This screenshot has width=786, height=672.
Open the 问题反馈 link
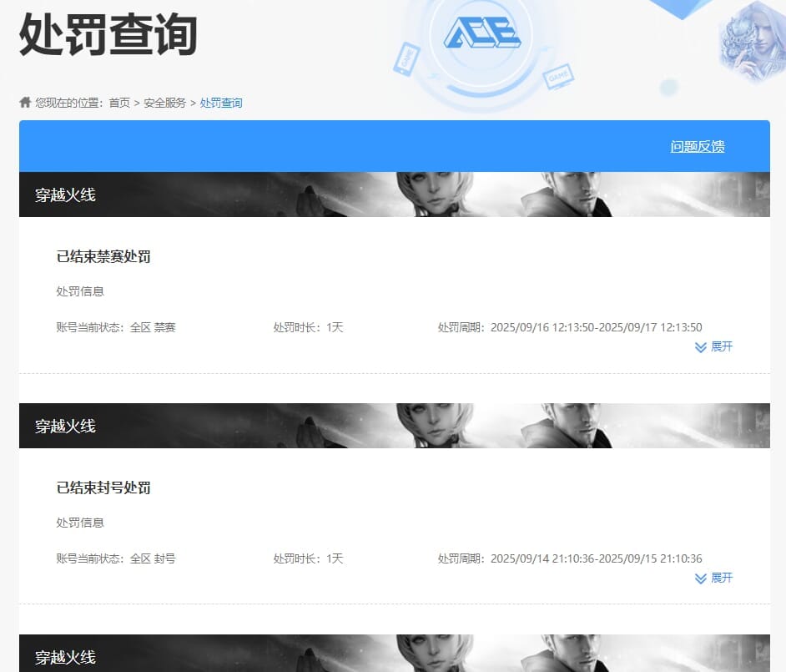698,146
